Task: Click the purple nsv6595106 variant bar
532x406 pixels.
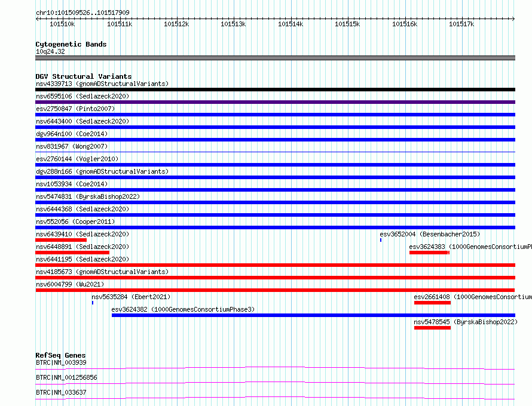Action: (x=275, y=102)
